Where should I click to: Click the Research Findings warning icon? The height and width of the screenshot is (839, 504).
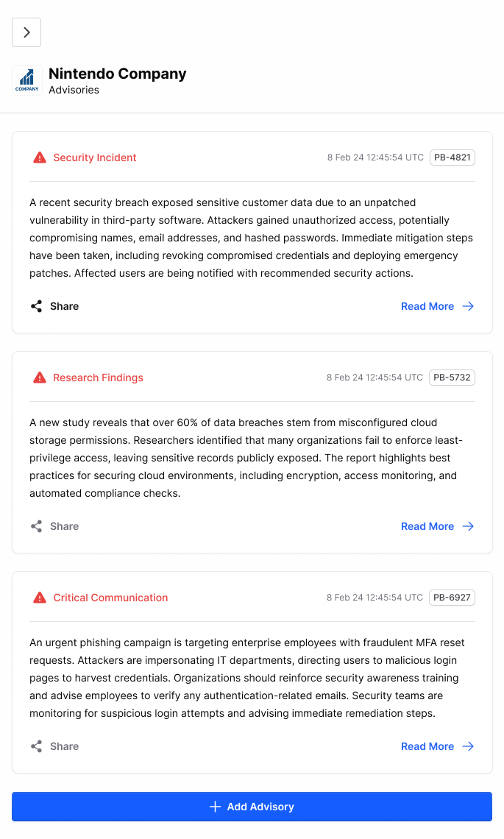click(x=40, y=378)
